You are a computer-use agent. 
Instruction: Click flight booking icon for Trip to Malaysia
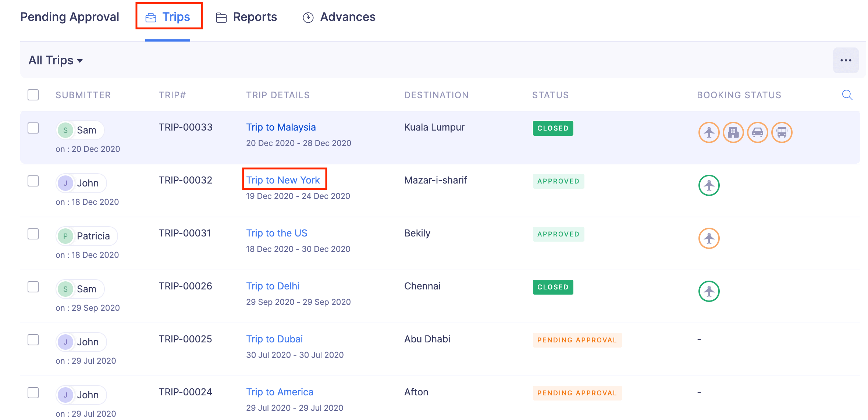709,132
